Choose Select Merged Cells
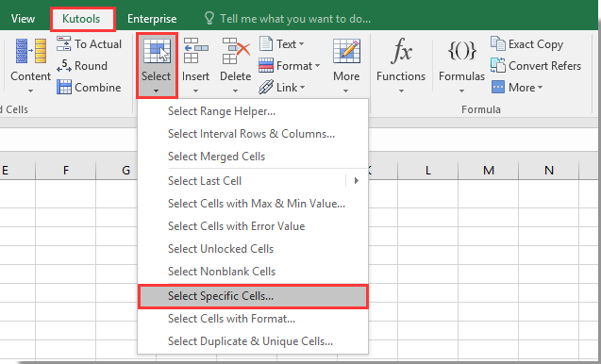601x364 pixels. point(253,157)
